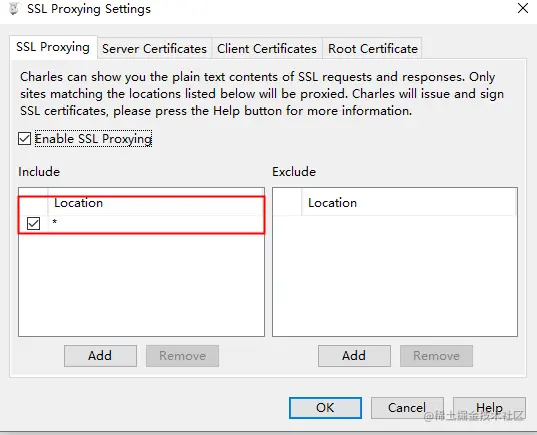This screenshot has height=435, width=537.
Task: Click Add under the Include list
Action: (x=100, y=356)
